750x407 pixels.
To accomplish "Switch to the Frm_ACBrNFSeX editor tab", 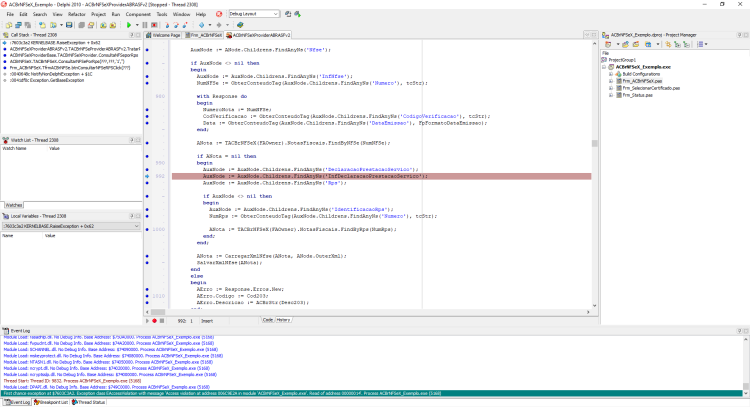I will click(x=203, y=35).
